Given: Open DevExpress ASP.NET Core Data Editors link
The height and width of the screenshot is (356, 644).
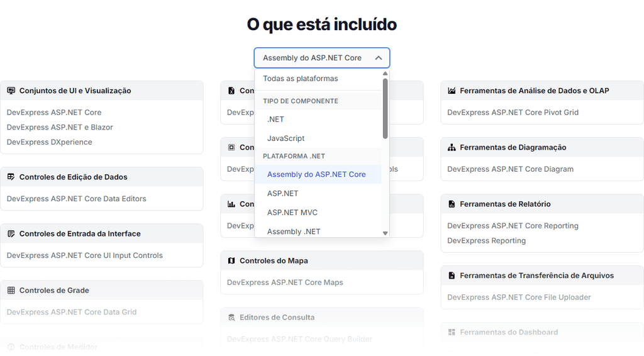Looking at the screenshot, I should pos(76,199).
